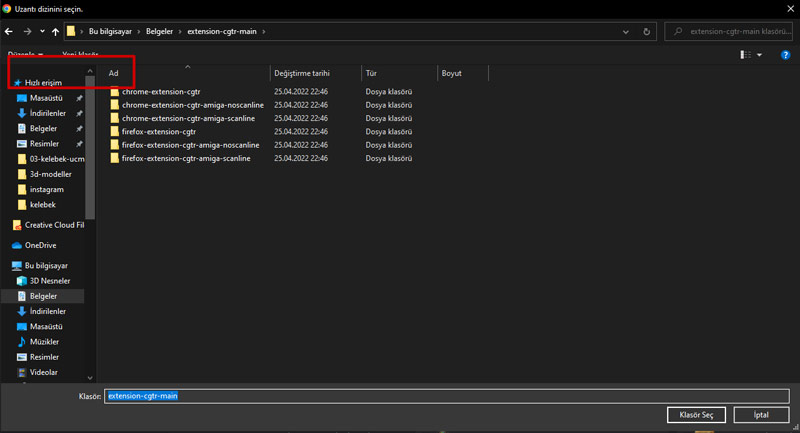Open 'OneDrive' in the sidebar

pos(40,245)
